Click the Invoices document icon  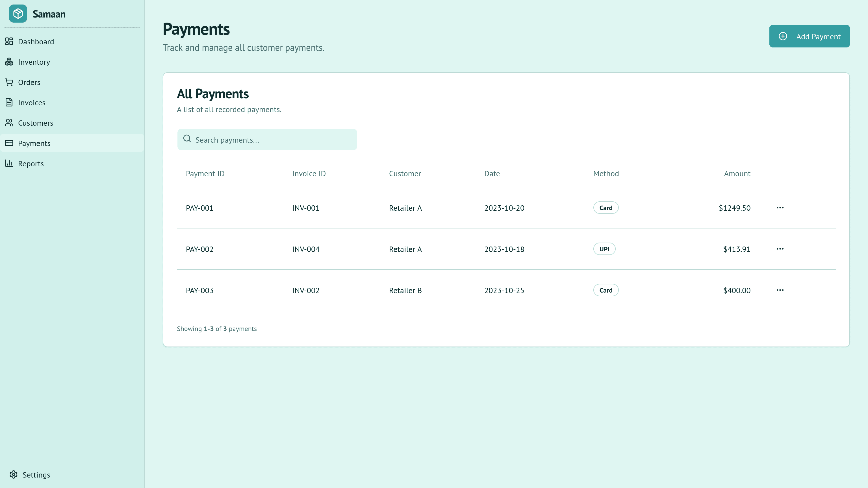(x=9, y=103)
